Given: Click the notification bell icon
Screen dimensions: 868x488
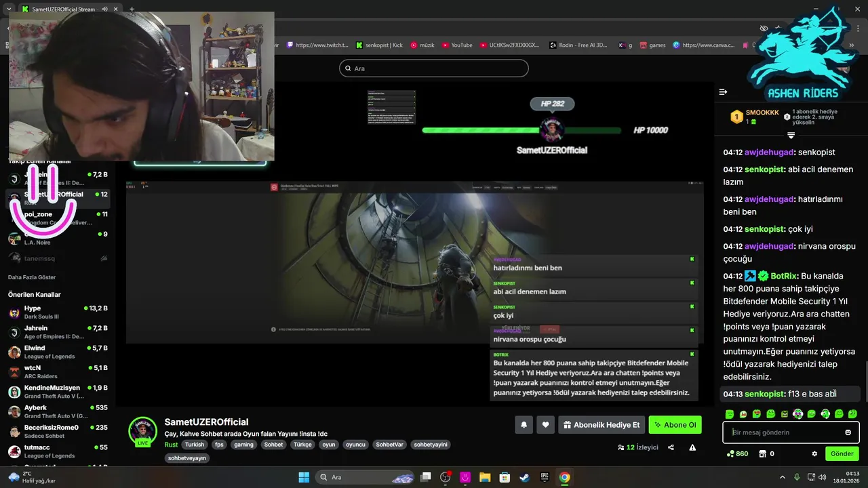Looking at the screenshot, I should (x=524, y=425).
